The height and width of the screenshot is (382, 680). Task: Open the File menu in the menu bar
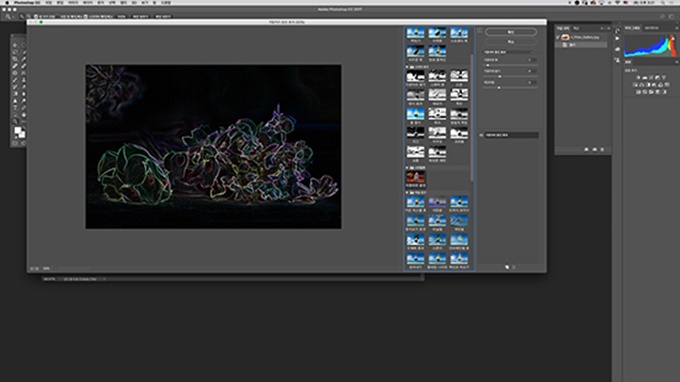49,3
